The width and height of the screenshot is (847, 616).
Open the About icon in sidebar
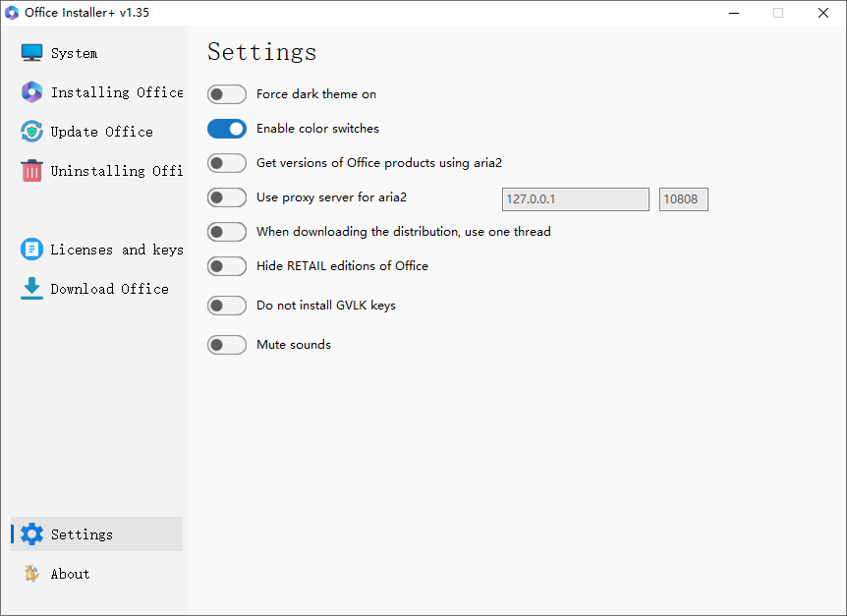coord(31,574)
